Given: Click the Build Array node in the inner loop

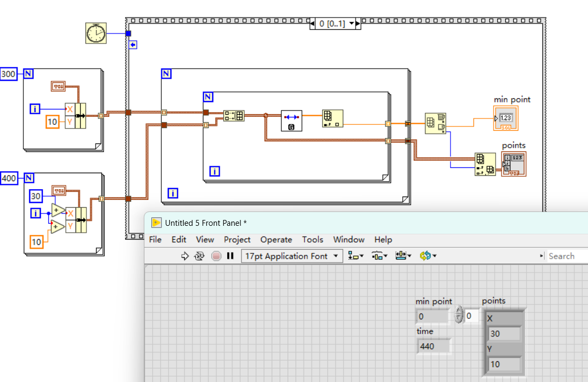Looking at the screenshot, I should click(234, 116).
